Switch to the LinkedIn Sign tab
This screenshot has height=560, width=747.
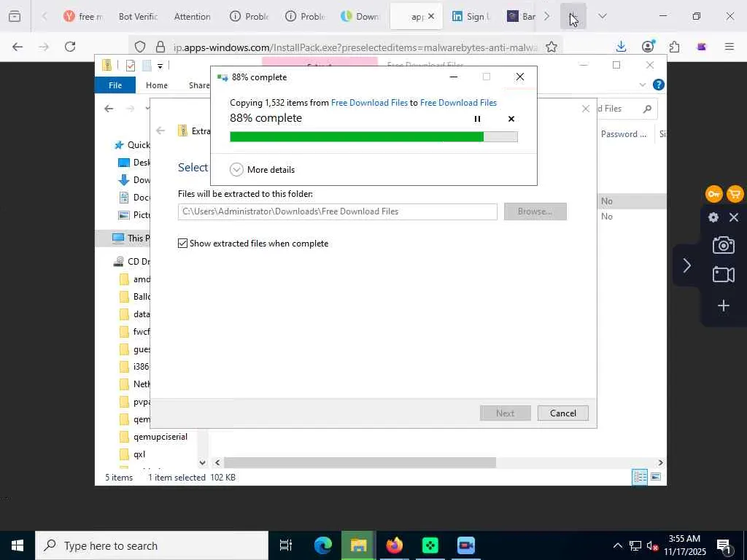471,17
